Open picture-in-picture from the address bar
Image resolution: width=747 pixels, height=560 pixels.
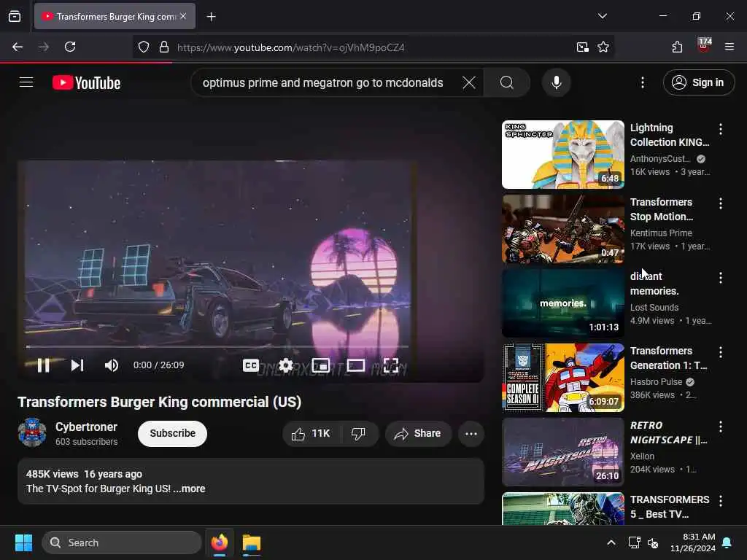click(582, 47)
